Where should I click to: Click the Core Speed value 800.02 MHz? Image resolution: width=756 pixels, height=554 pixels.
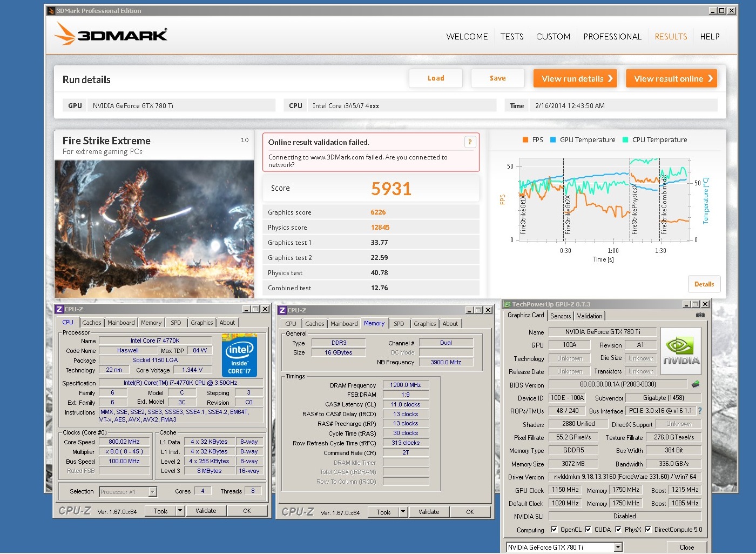point(124,442)
